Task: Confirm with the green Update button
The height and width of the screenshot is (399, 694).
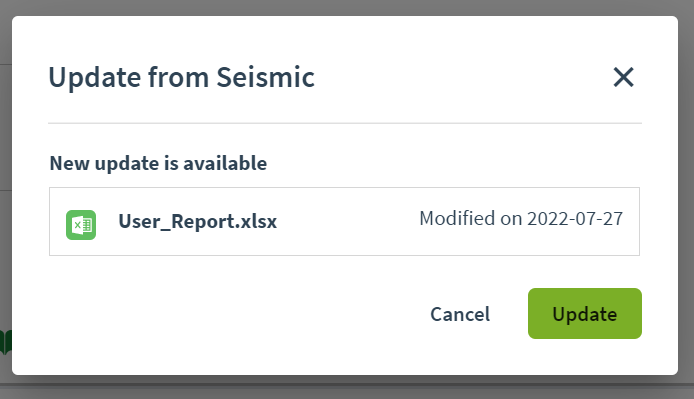Action: point(585,314)
